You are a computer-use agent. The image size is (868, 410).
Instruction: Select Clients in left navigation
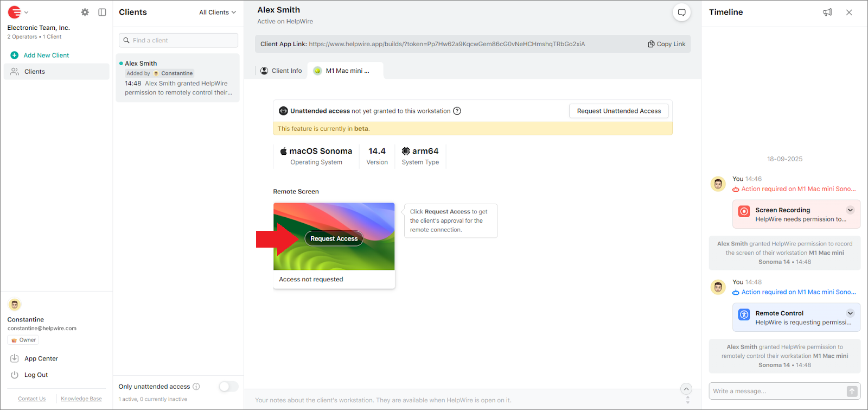56,72
